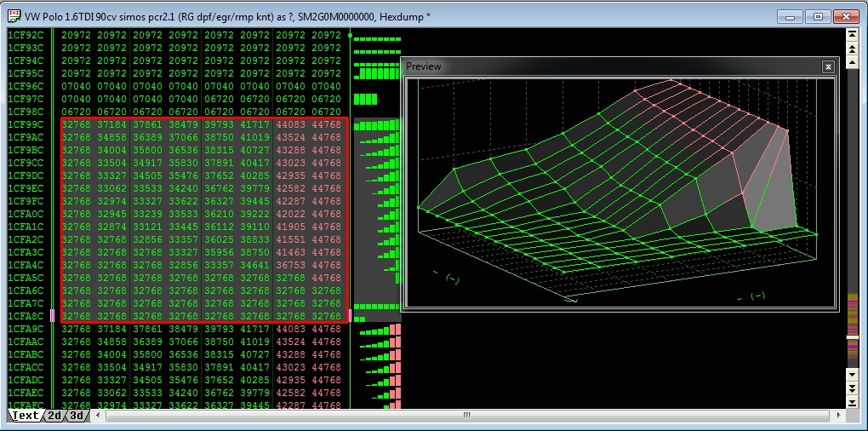Click the single line-down scrollbar arrow
The height and width of the screenshot is (431, 868).
[x=853, y=375]
